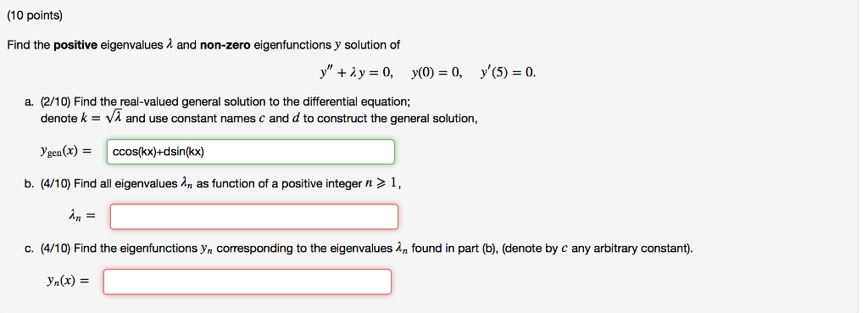Click the bold word "positive"
The width and height of the screenshot is (868, 313).
[x=75, y=46]
